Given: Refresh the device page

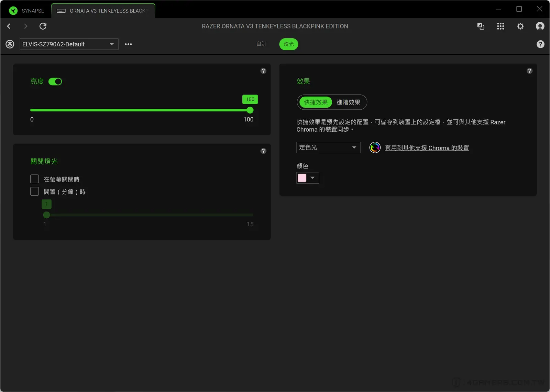Looking at the screenshot, I should click(43, 26).
